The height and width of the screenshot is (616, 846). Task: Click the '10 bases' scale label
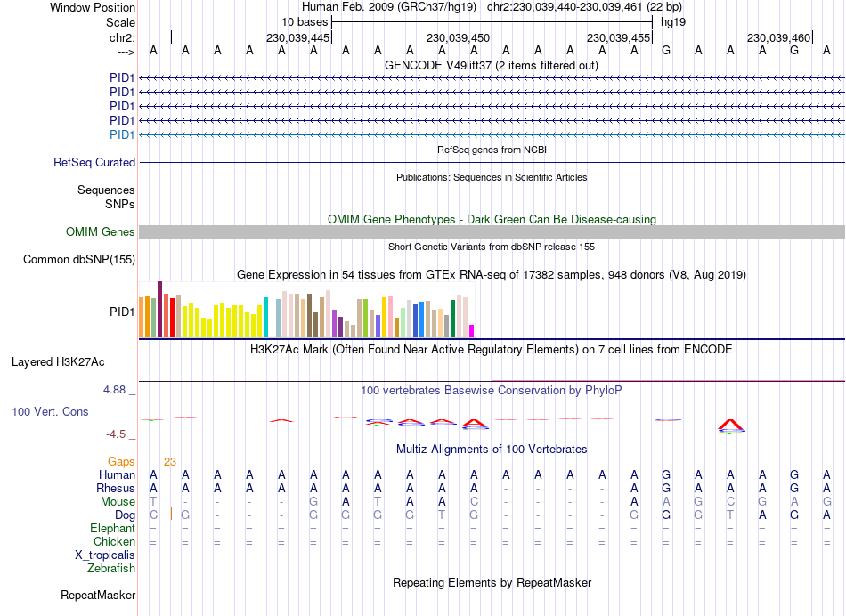(x=305, y=22)
